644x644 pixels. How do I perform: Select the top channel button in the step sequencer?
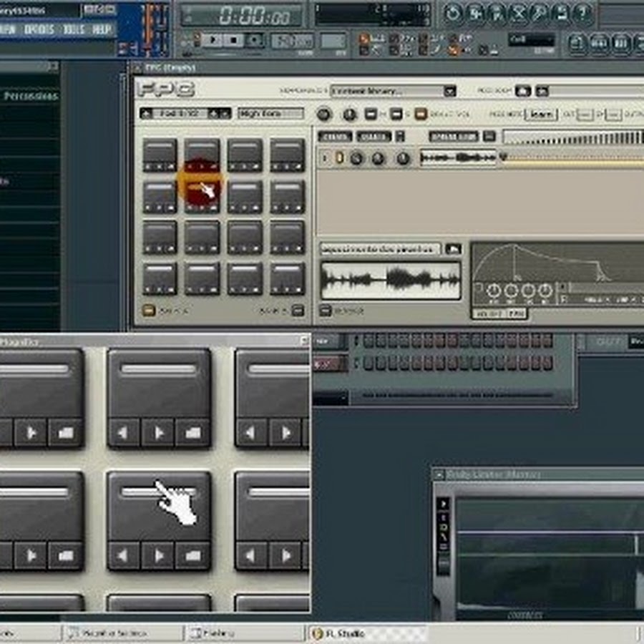[329, 341]
